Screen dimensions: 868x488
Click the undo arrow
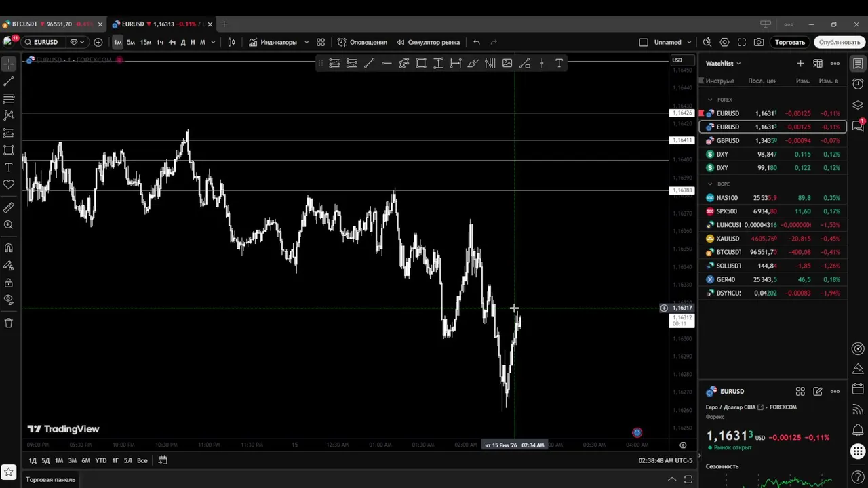pyautogui.click(x=477, y=42)
